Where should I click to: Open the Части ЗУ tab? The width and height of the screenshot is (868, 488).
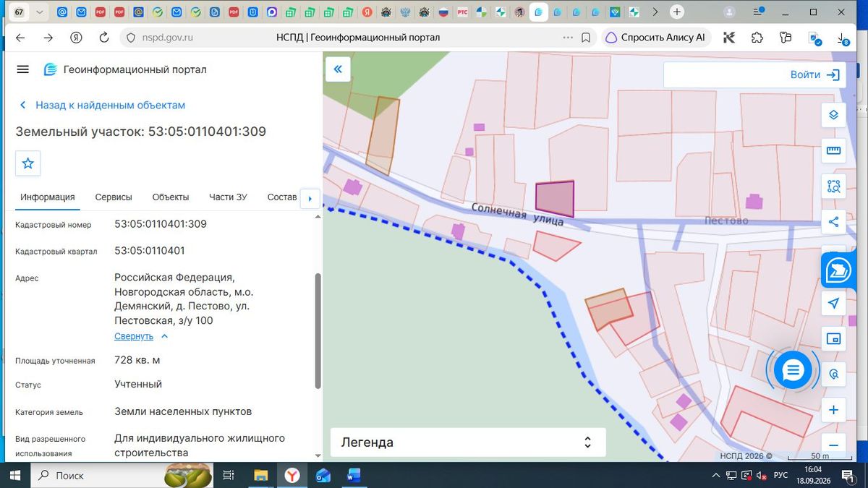(228, 197)
